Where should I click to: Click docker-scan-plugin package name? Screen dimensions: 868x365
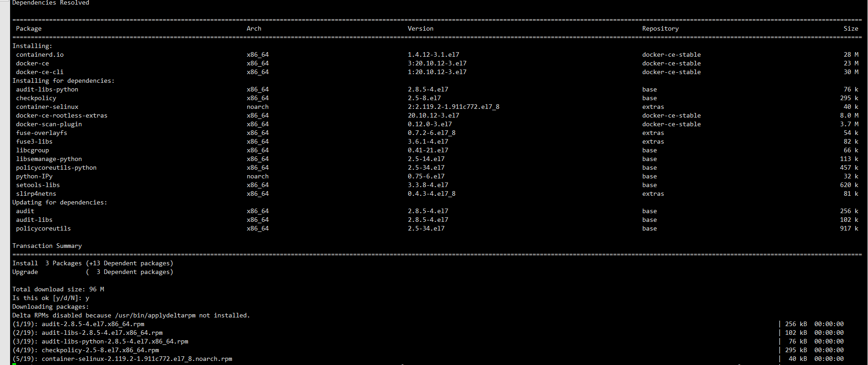(x=49, y=124)
